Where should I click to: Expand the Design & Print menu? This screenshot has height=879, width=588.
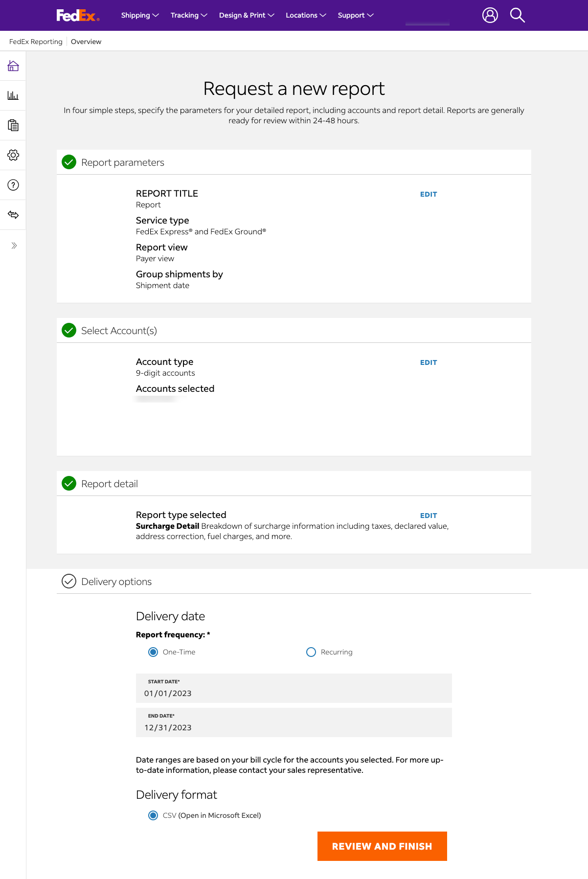click(247, 15)
